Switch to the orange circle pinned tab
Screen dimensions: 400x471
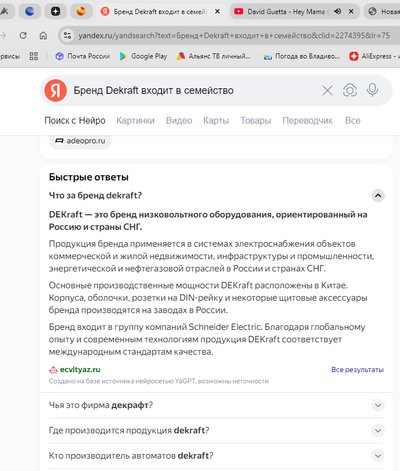point(81,12)
